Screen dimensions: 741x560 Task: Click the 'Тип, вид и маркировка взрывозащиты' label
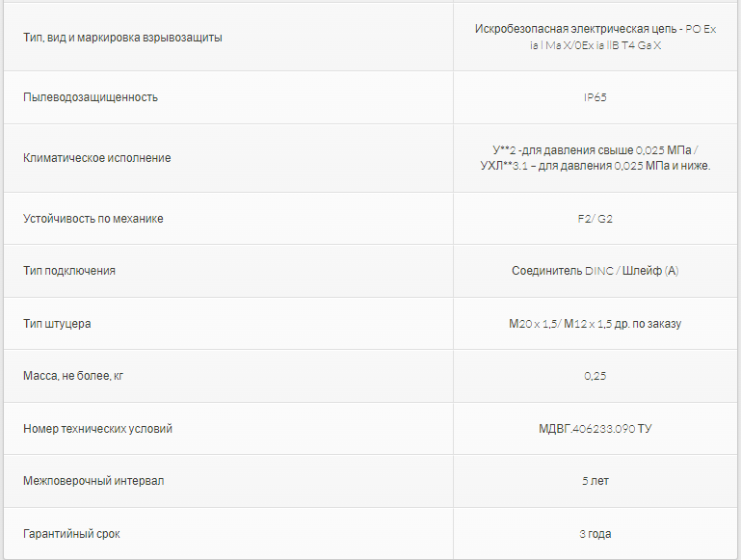tap(122, 38)
